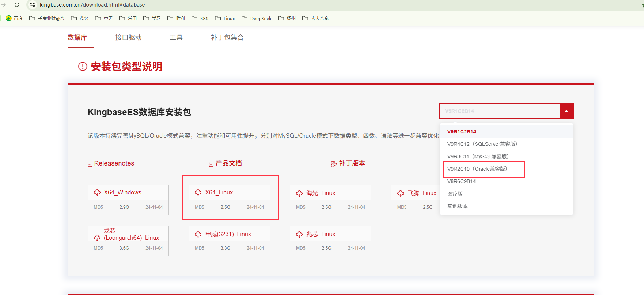
Task: Open the 常用 bookmark folder
Action: [x=128, y=18]
